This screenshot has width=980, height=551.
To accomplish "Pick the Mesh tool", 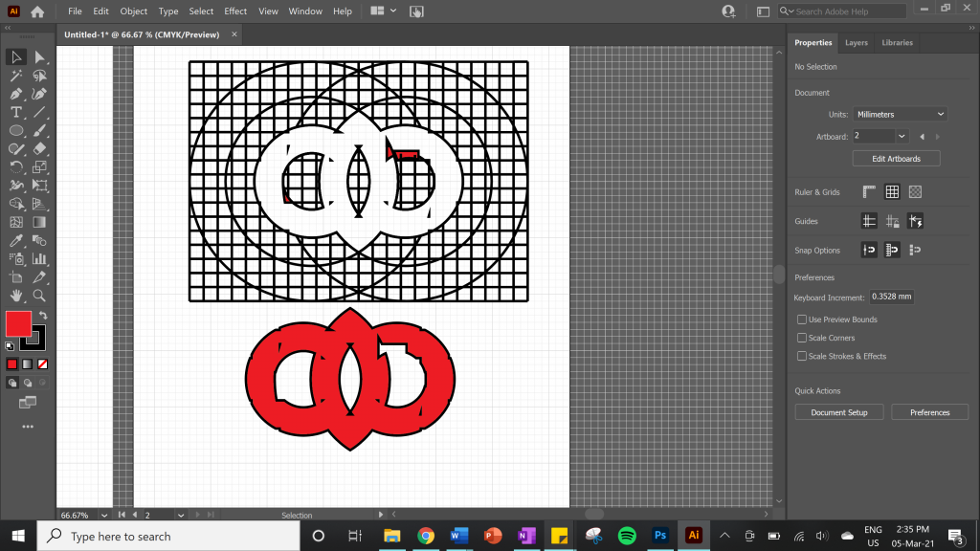I will click(16, 222).
